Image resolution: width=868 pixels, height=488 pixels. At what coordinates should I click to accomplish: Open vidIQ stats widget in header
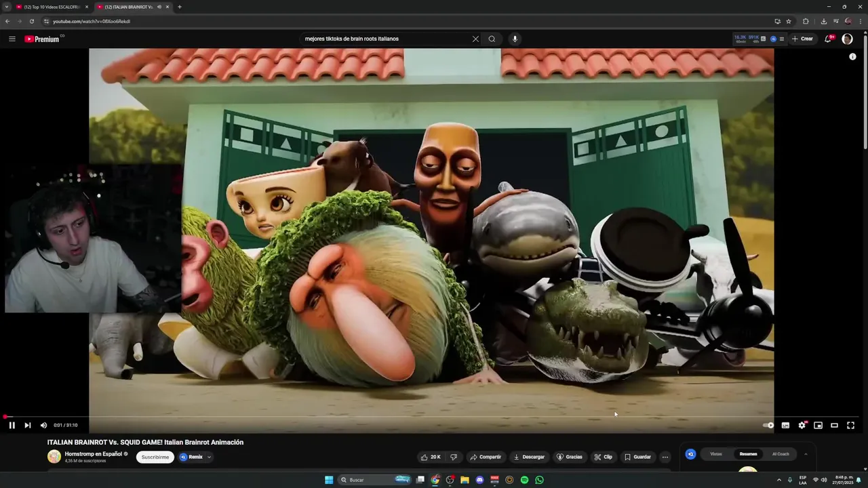click(759, 39)
